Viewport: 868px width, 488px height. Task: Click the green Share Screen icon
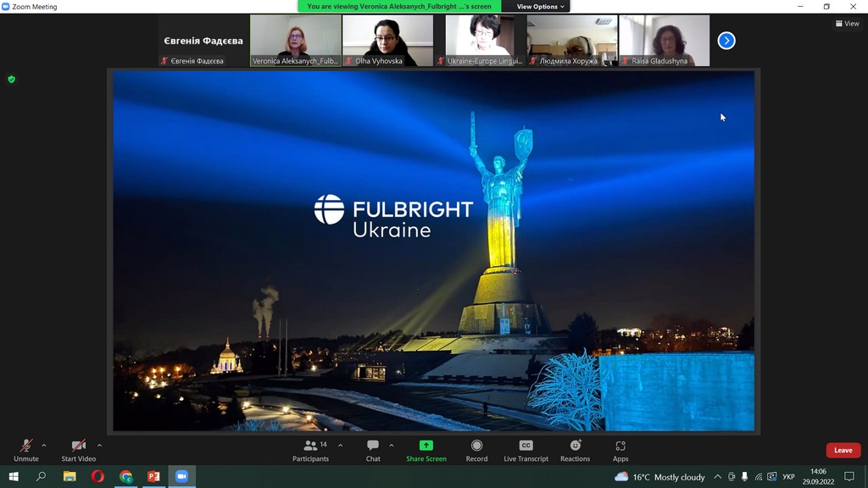point(426,446)
